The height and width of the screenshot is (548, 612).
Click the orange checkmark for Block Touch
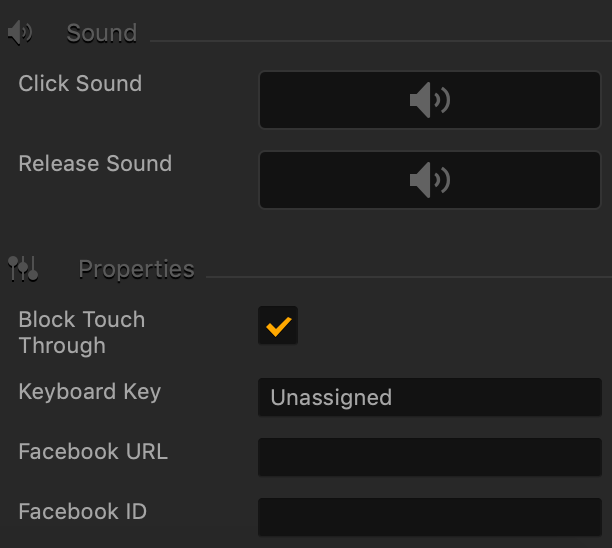(278, 326)
